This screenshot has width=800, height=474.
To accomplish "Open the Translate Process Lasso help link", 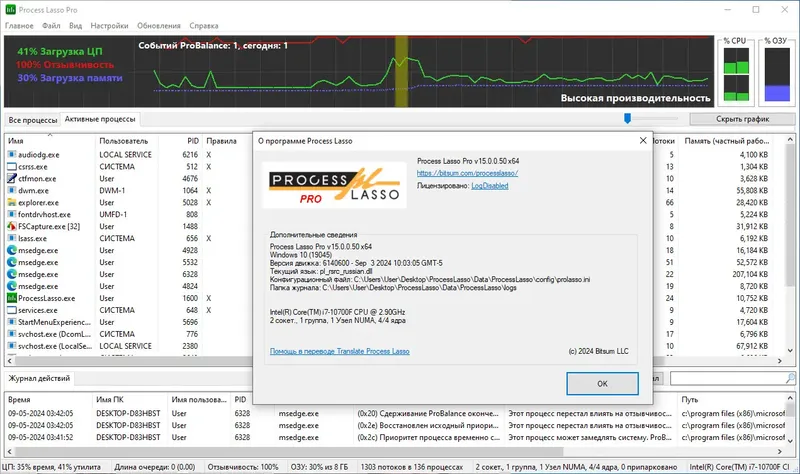I will click(x=339, y=351).
